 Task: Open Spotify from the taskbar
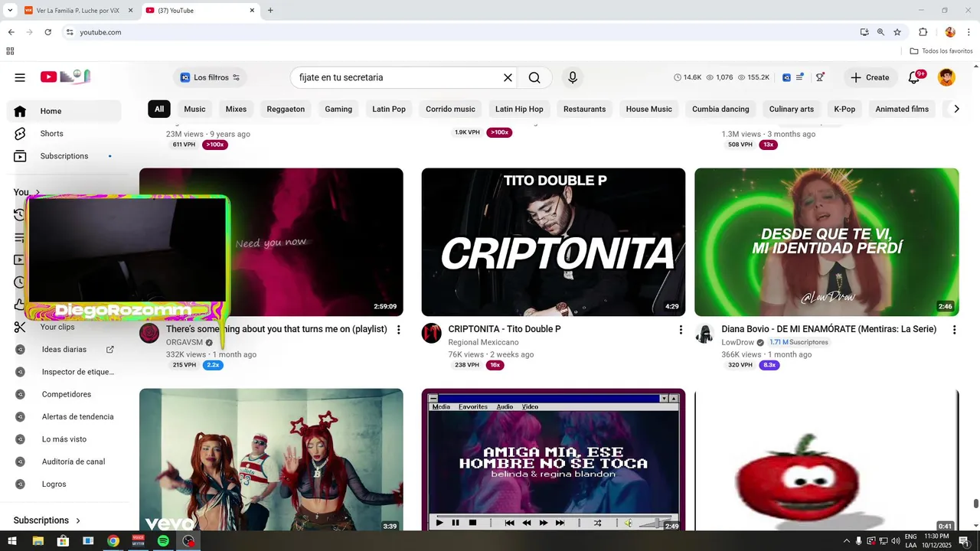(163, 541)
